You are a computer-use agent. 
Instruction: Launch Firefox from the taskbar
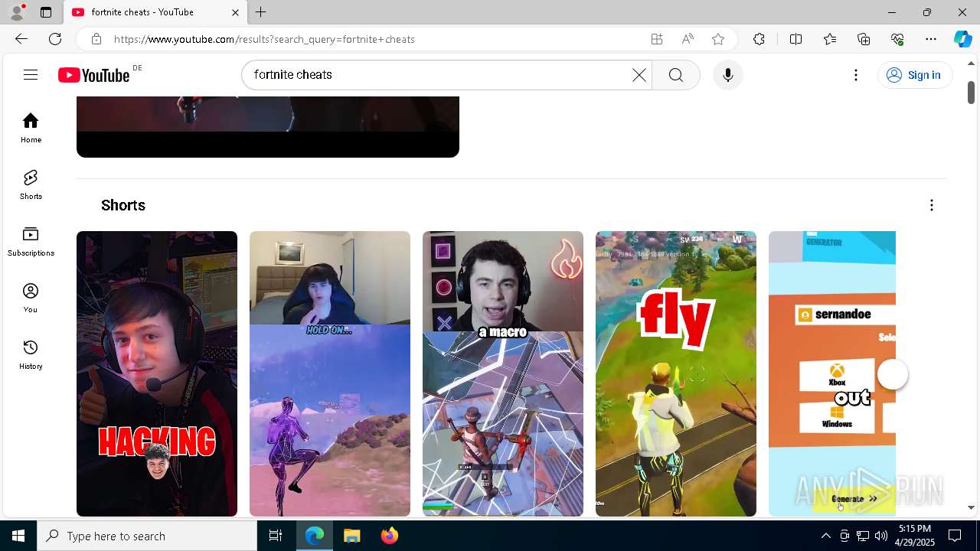coord(390,536)
